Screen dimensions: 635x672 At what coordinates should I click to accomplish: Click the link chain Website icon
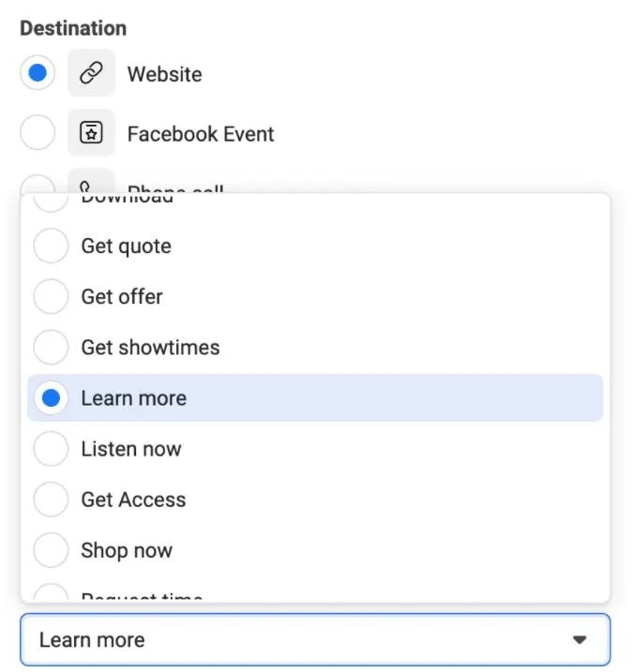point(91,74)
